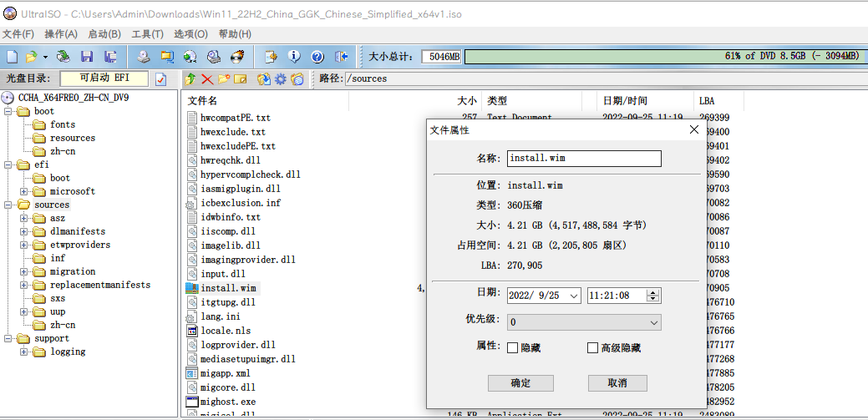The height and width of the screenshot is (420, 868).
Task: Click the Make CD/DVD image icon
Action: [144, 57]
